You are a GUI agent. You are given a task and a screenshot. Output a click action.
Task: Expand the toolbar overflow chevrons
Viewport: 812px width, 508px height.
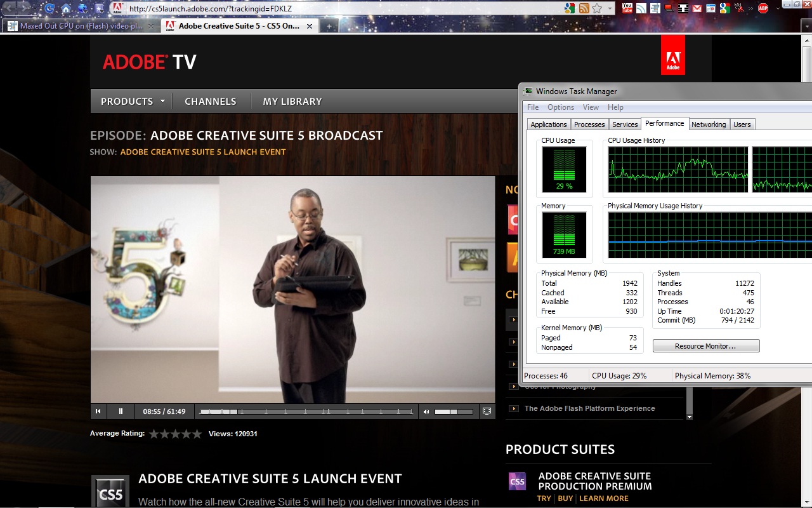751,9
